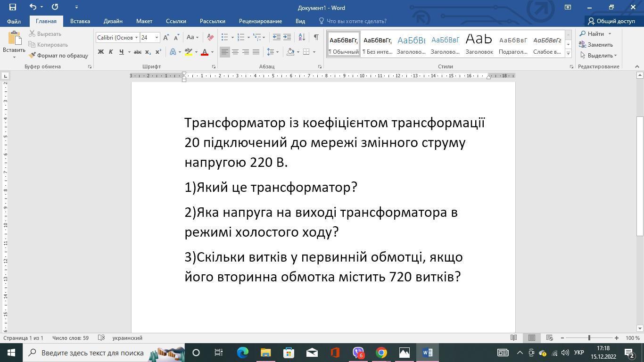Screen dimensions: 644x362
Task: Open the Select (Выделить) dropdown
Action: pos(598,56)
